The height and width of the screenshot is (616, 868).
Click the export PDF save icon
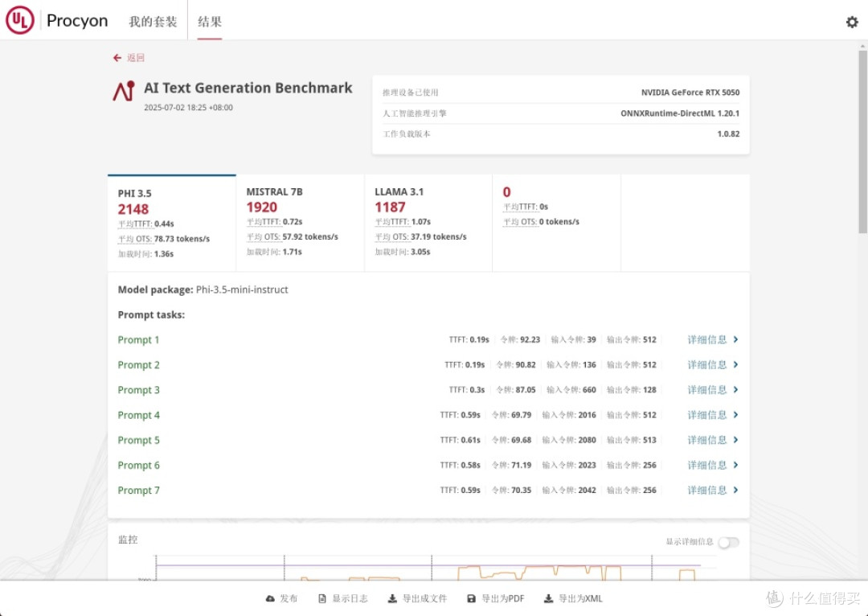click(472, 598)
